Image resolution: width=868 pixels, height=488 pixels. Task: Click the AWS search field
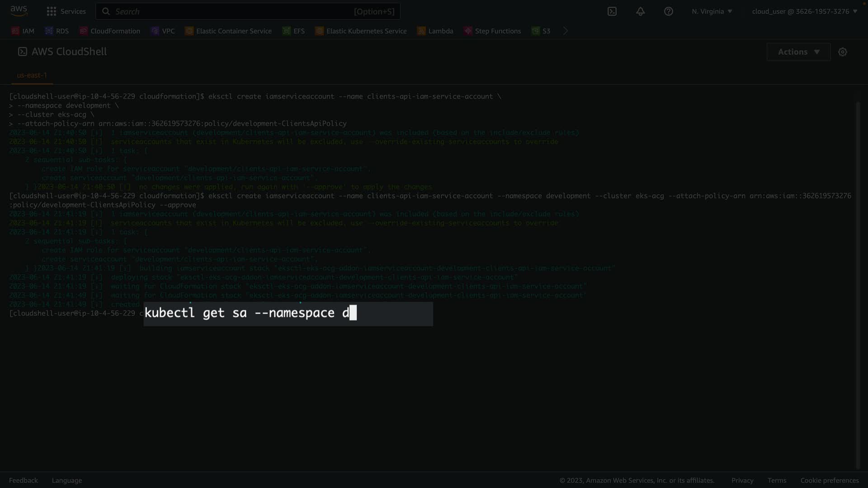click(248, 11)
